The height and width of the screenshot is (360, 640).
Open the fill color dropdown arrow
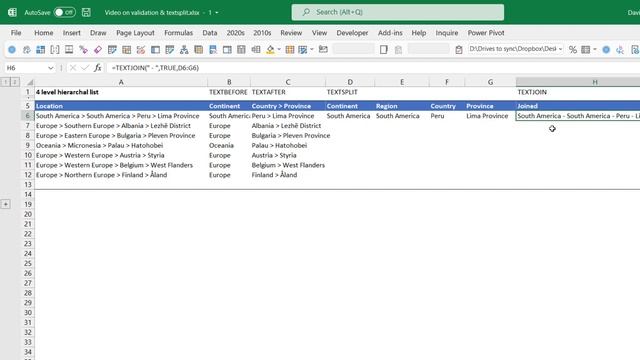pyautogui.click(x=279, y=50)
